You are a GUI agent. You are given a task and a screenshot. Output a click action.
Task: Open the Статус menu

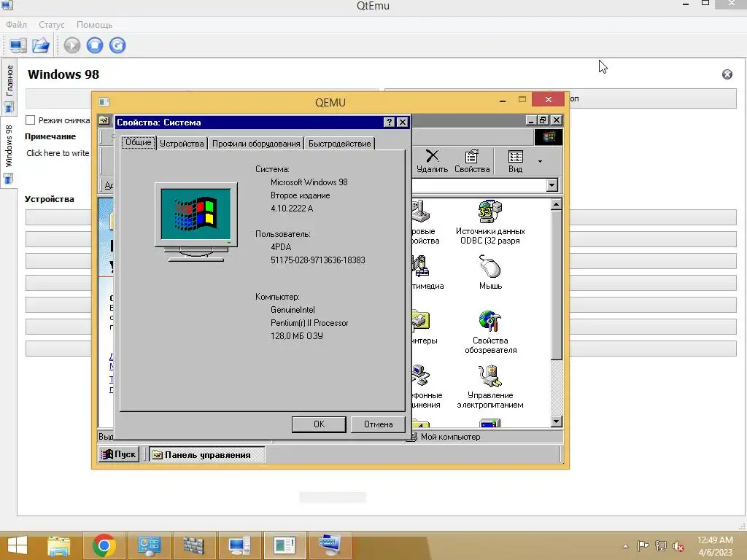point(52,25)
